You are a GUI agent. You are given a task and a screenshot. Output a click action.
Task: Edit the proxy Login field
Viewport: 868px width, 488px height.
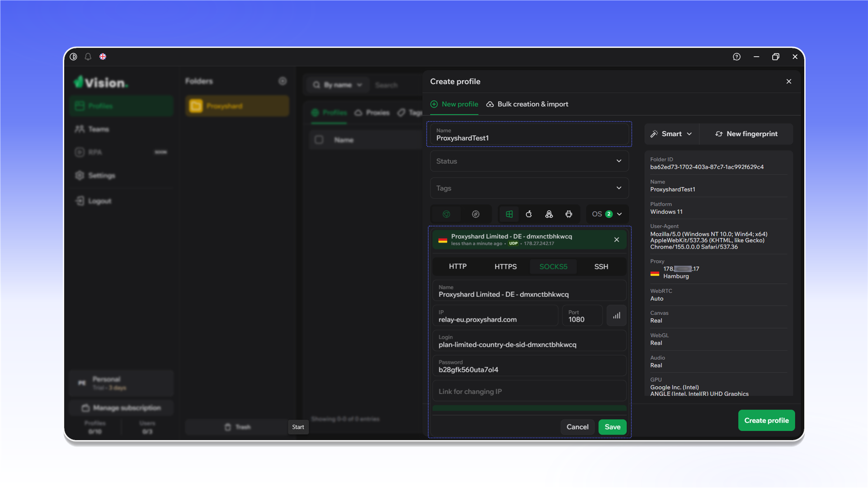529,341
